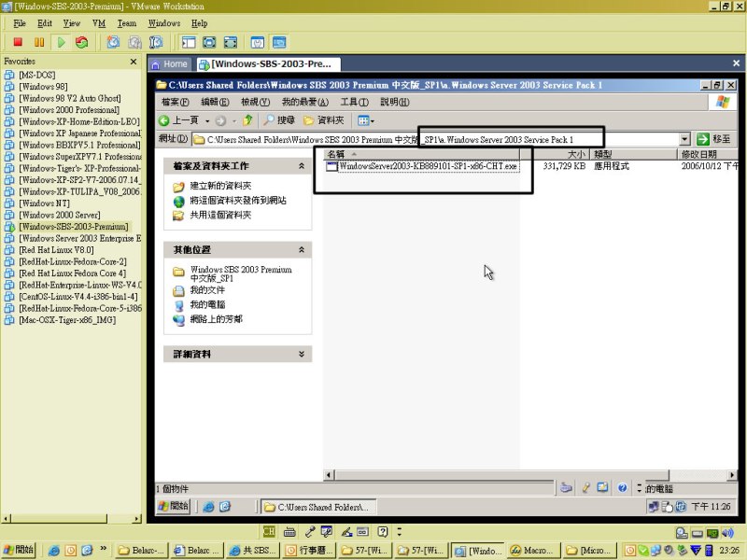Open the Snapshot Manager icon

(156, 42)
